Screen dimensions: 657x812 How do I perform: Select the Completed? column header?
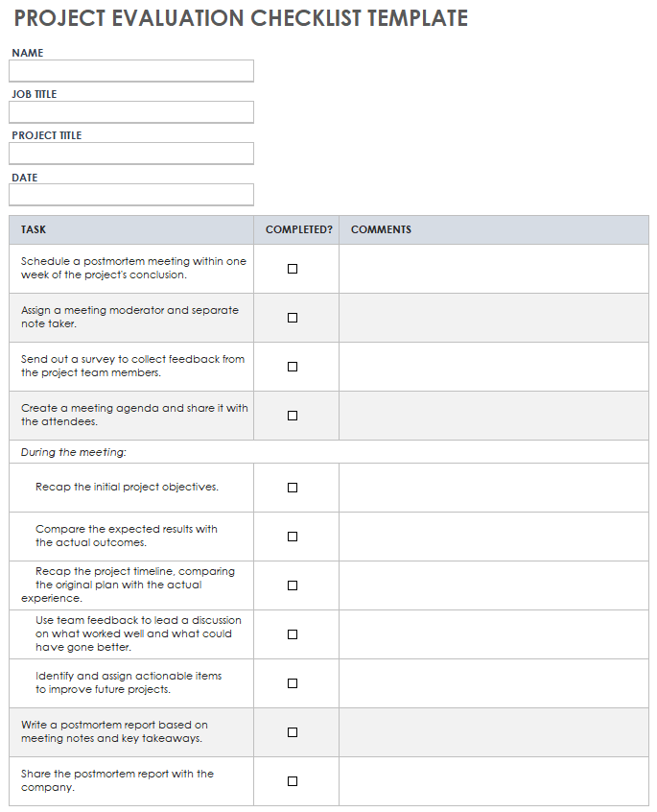(299, 230)
